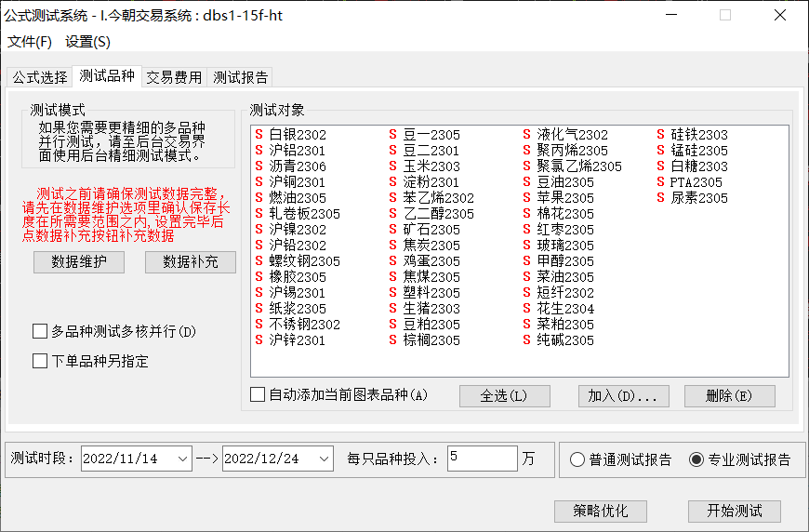Click the 每只品种投入 amount field
Viewport: 809px width, 532px height.
[483, 459]
